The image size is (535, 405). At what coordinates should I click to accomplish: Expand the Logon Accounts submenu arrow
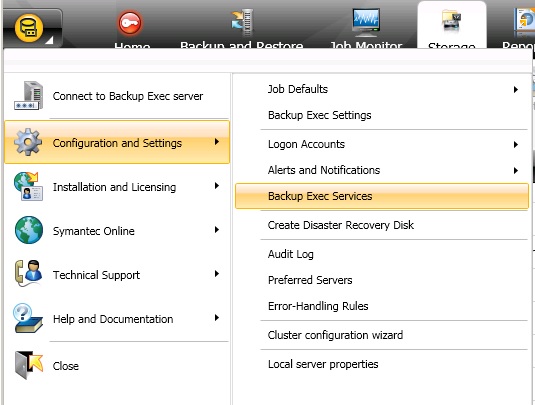516,145
